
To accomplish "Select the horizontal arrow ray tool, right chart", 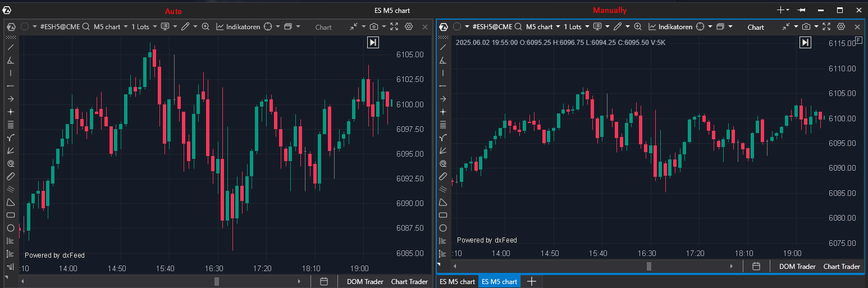I will click(443, 99).
